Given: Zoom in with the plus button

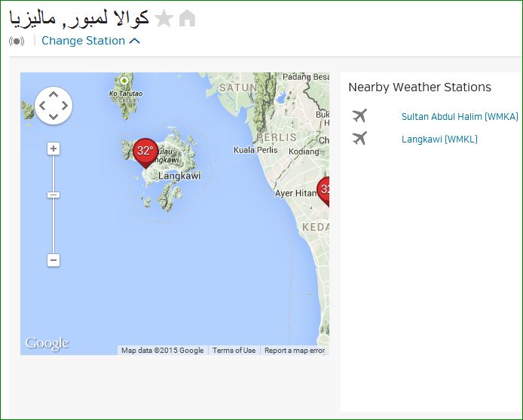Looking at the screenshot, I should point(54,149).
